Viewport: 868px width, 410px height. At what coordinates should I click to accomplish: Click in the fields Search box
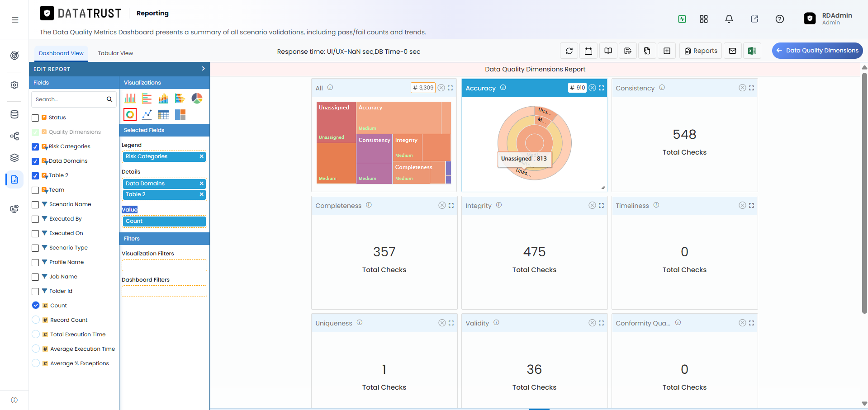pyautogui.click(x=74, y=99)
